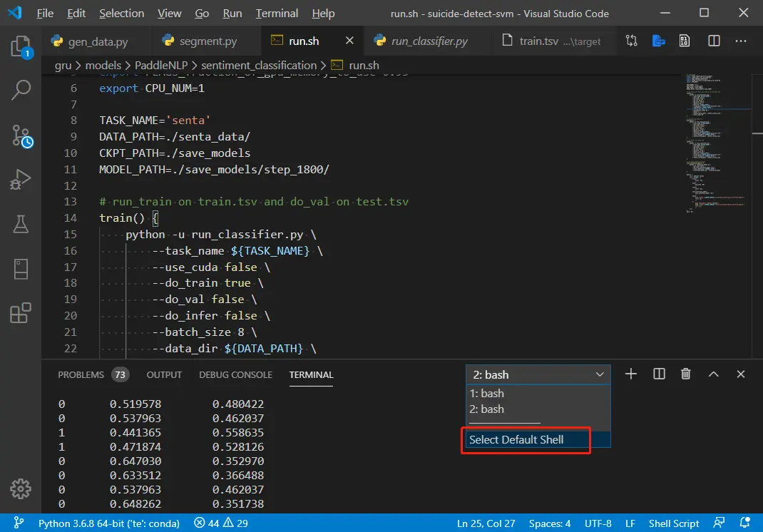Click 'Ln 25, Col 27' in status bar
763x532 pixels.
click(486, 523)
